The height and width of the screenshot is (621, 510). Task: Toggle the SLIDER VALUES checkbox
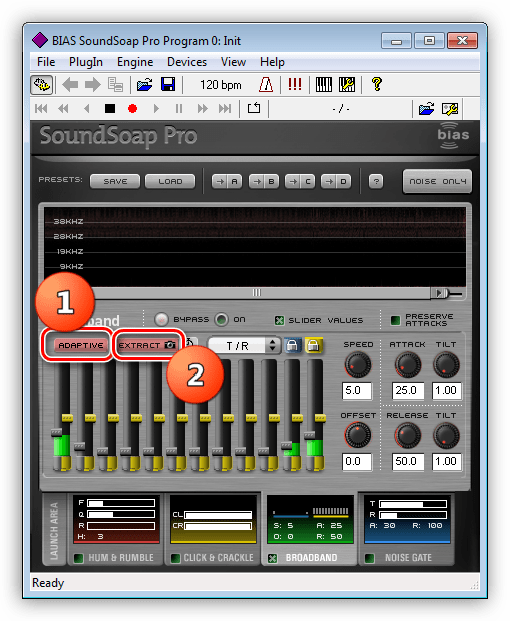pyautogui.click(x=279, y=320)
